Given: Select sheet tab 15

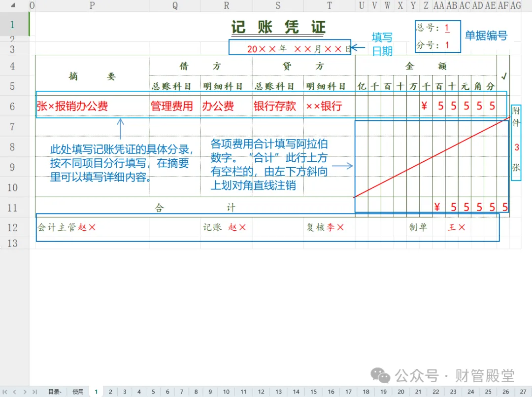Looking at the screenshot, I should [x=313, y=392].
